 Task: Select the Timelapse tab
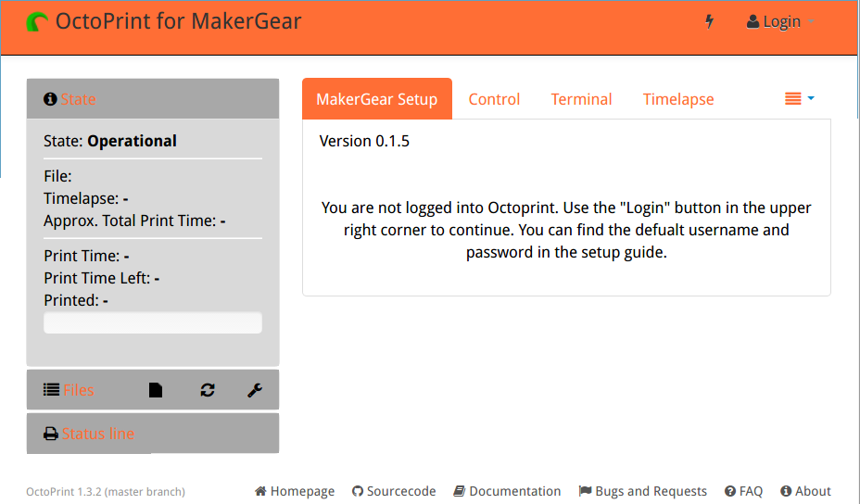pos(678,99)
